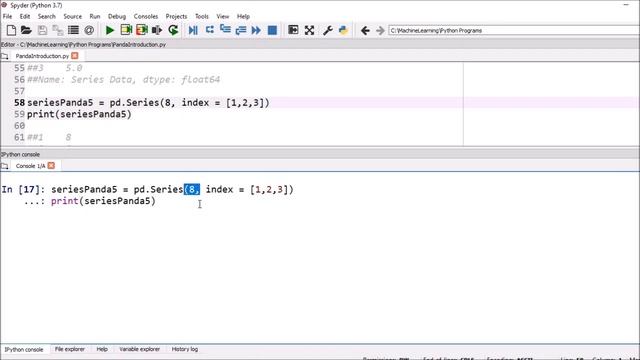Click console line print(seriesPanda5)
Screen dimensions: 640x360
tap(103, 201)
